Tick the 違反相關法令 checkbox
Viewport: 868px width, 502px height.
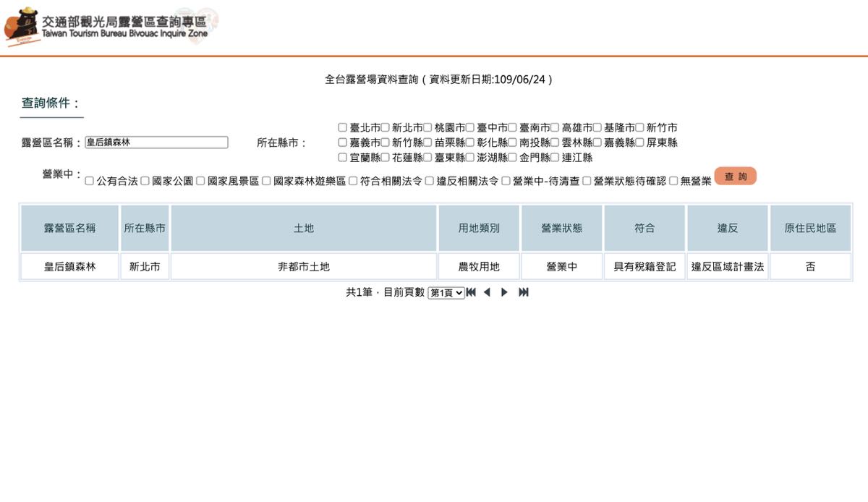(x=430, y=181)
